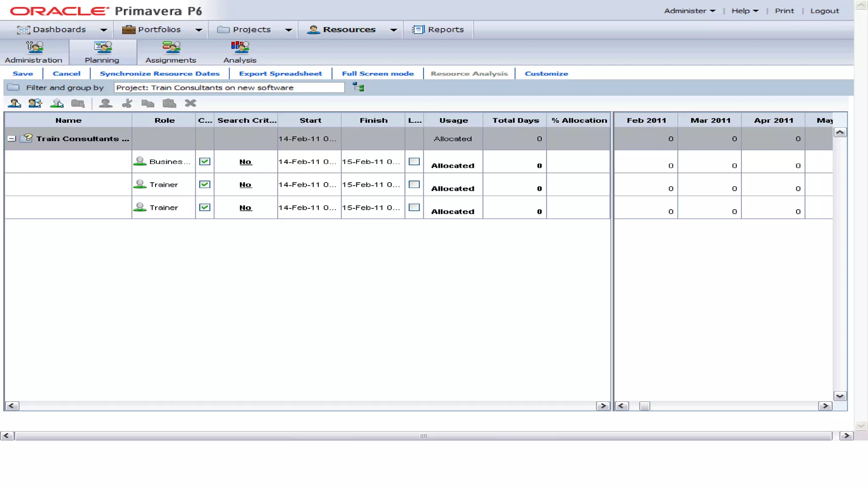Collapse the Train Consultants group row

click(x=12, y=139)
